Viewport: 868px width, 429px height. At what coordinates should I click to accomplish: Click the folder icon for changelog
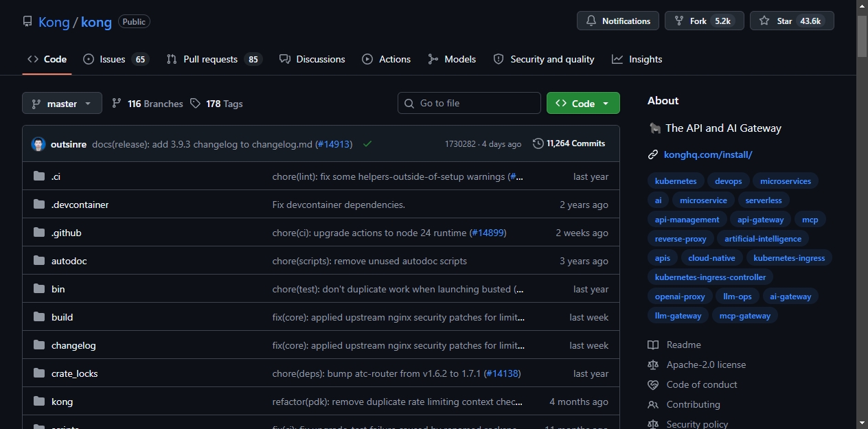coord(39,345)
